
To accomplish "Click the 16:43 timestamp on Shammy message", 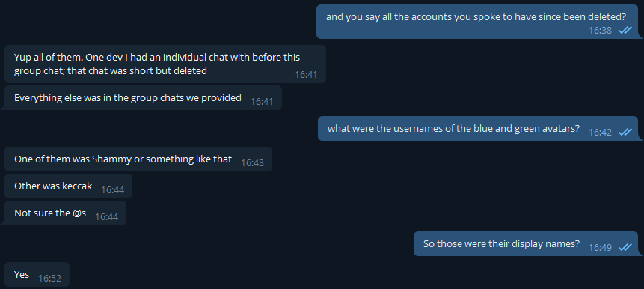I will tap(252, 163).
